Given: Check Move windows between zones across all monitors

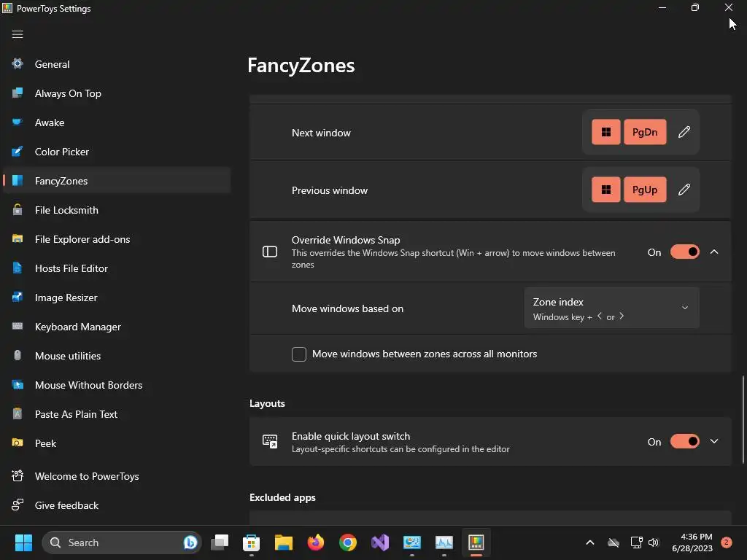Looking at the screenshot, I should pos(298,354).
